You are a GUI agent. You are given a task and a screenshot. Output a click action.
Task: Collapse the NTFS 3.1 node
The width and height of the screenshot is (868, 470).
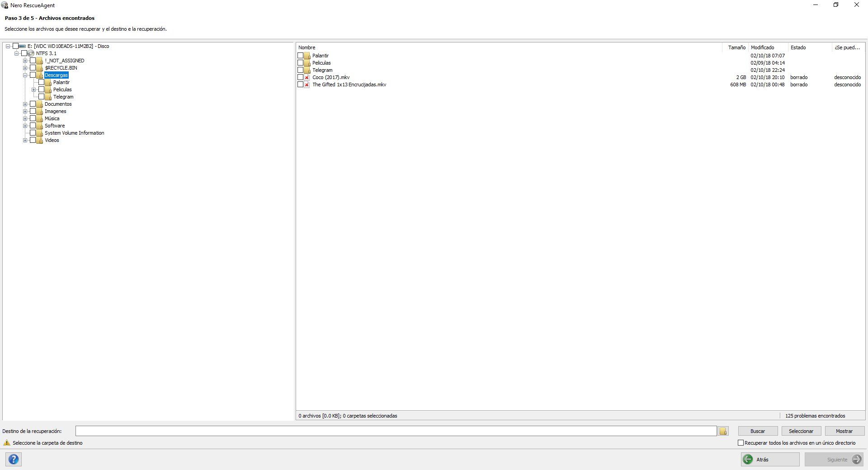click(16, 53)
